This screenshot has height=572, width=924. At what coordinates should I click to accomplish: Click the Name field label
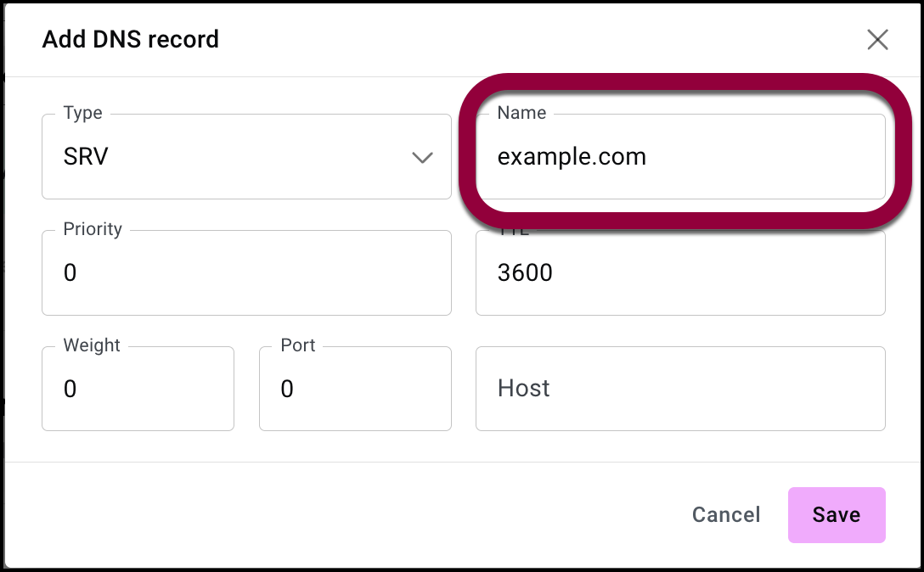pyautogui.click(x=521, y=113)
